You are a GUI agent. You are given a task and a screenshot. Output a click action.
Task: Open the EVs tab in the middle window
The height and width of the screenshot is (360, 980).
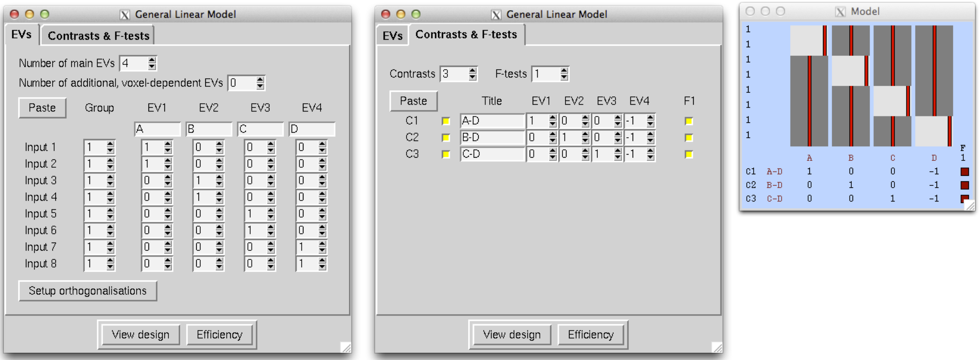392,36
